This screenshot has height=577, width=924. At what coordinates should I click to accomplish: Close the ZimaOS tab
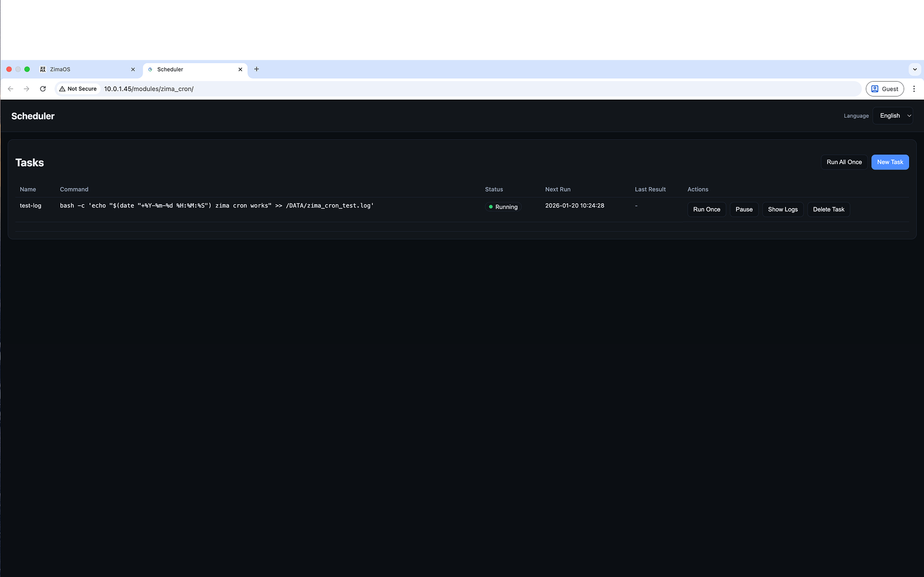[x=133, y=69]
